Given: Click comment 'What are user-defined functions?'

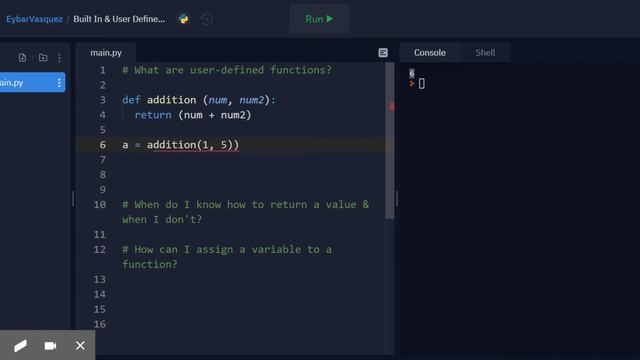Looking at the screenshot, I should click(227, 70).
